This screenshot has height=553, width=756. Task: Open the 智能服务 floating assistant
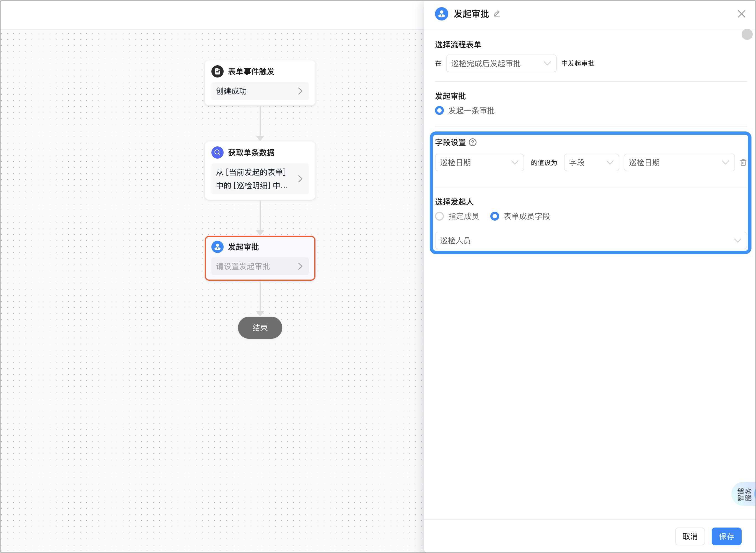pyautogui.click(x=744, y=494)
